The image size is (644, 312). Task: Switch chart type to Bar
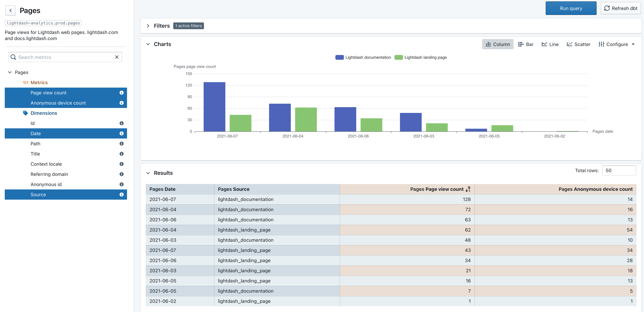[x=526, y=44]
